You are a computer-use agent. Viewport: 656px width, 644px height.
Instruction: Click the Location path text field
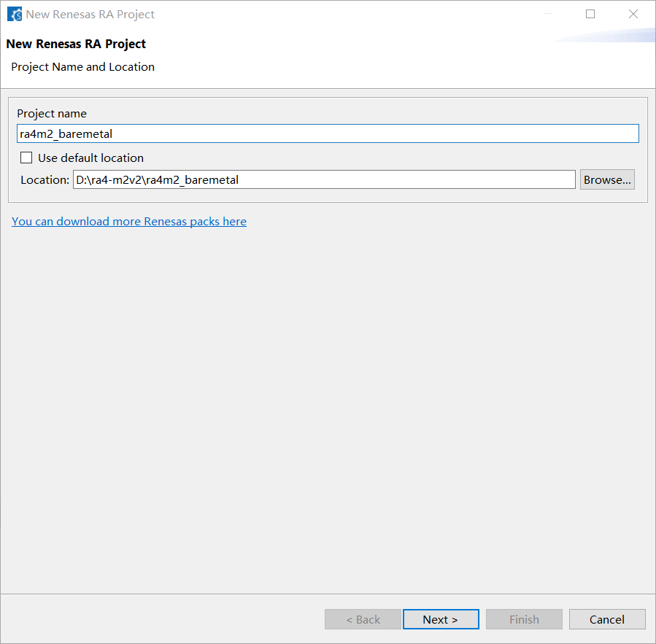pyautogui.click(x=324, y=180)
